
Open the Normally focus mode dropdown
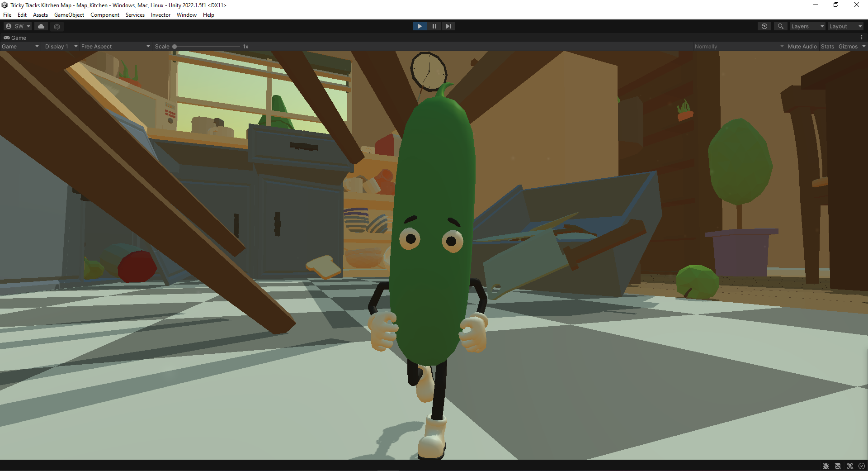739,47
